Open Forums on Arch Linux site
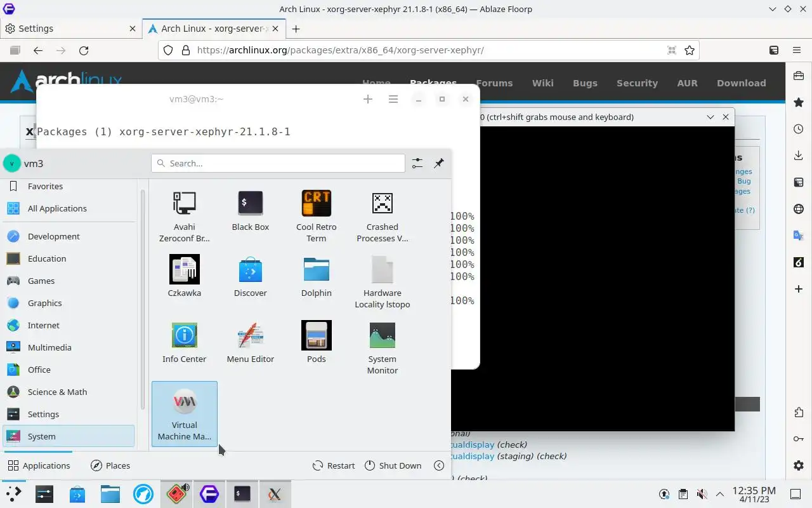 click(494, 83)
